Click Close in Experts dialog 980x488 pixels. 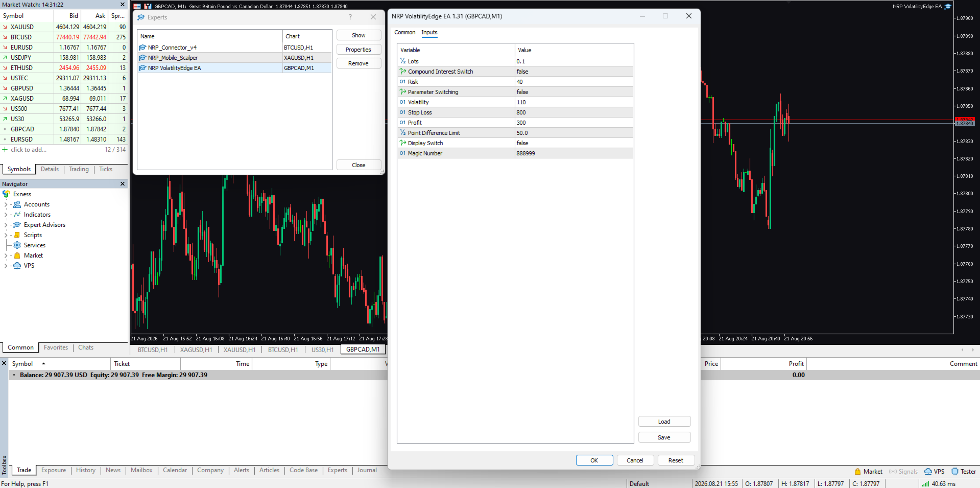click(x=358, y=165)
